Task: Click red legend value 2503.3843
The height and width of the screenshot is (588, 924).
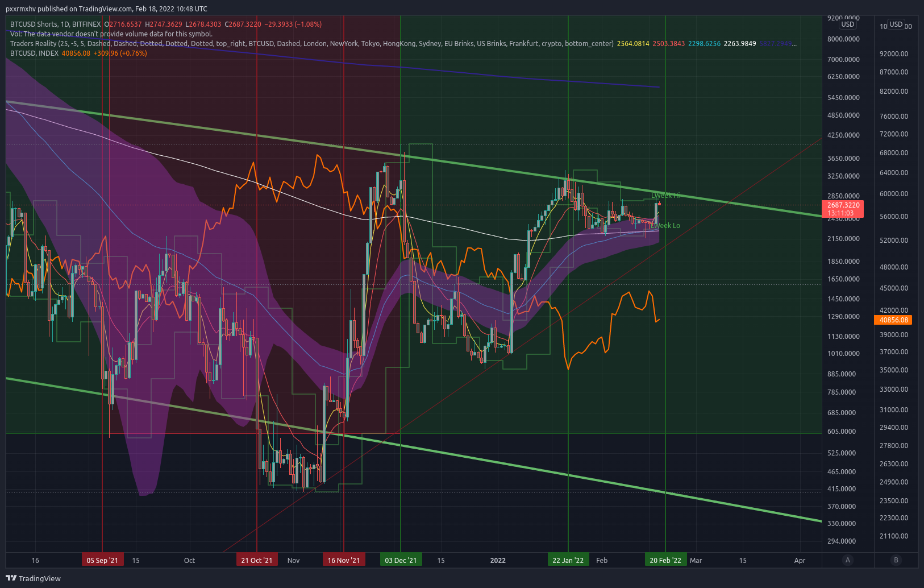Action: point(669,44)
